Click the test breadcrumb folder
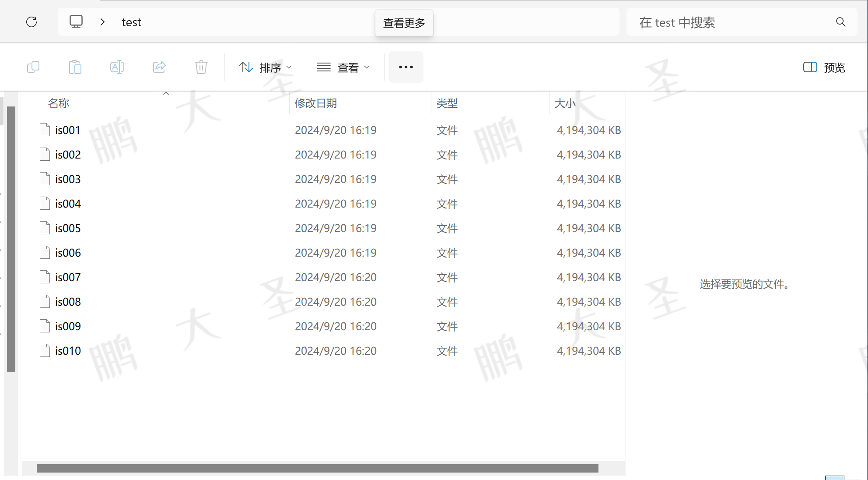Screen dimensions: 868x480 131,22
